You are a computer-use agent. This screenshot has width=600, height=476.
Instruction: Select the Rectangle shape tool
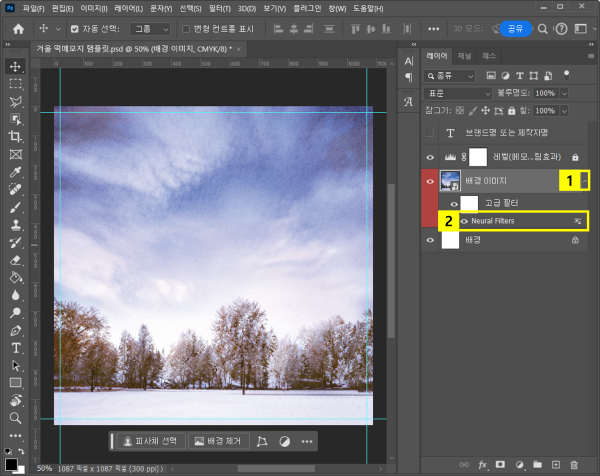click(15, 383)
